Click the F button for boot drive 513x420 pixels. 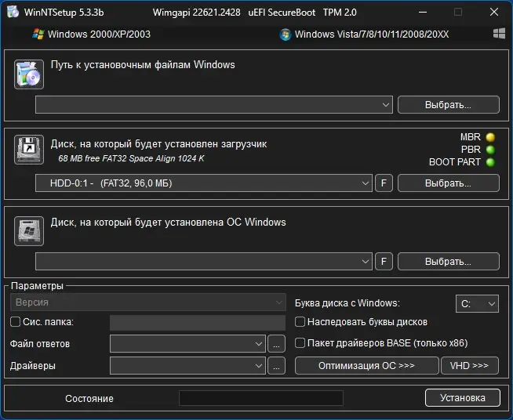[384, 183]
